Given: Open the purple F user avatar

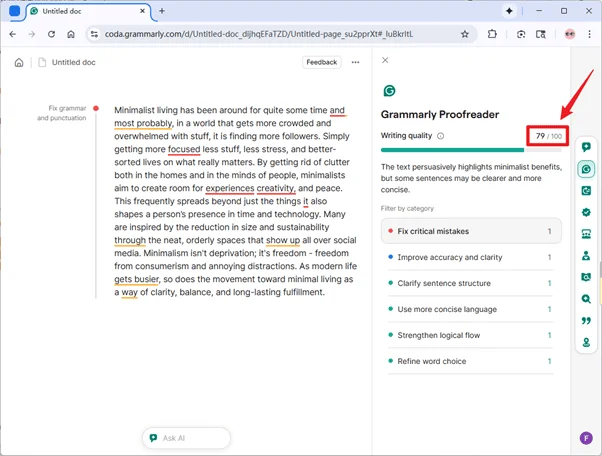Looking at the screenshot, I should point(586,438).
